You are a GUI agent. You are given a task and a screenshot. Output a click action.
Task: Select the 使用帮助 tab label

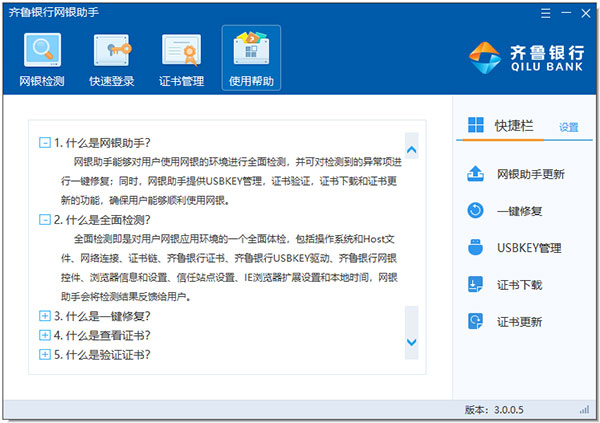coord(251,81)
